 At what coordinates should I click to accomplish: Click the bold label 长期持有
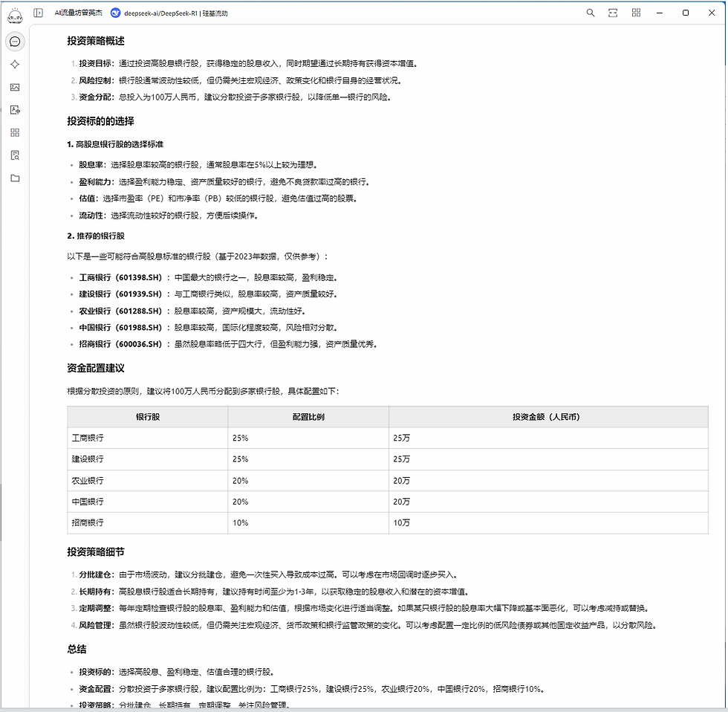click(95, 592)
